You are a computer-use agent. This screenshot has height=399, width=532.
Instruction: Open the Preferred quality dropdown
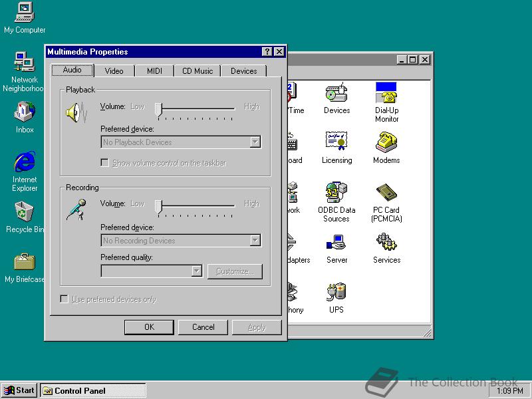(x=196, y=271)
